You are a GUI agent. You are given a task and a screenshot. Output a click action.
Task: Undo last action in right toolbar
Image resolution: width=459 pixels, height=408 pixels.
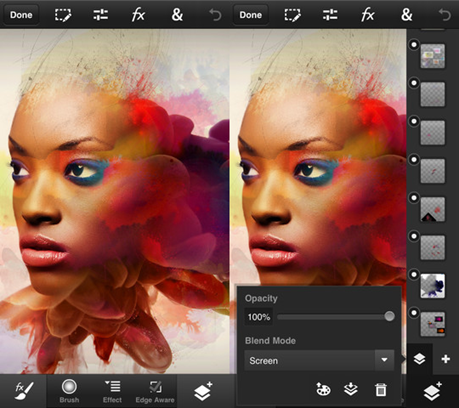tap(445, 15)
